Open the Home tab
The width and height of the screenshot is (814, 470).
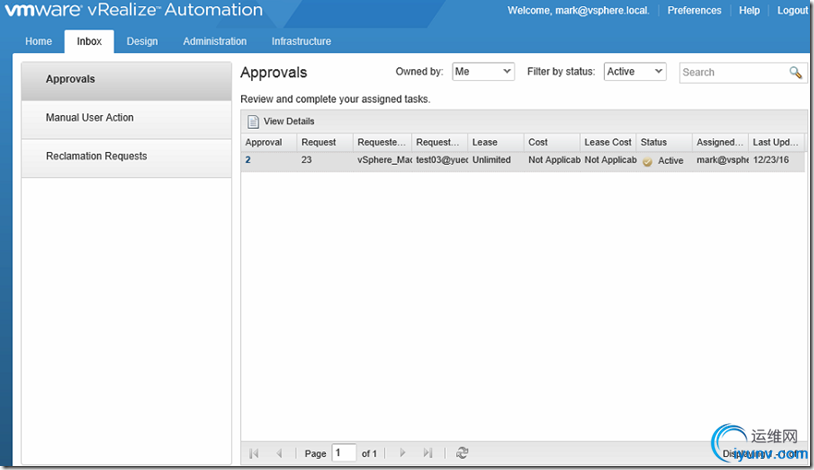point(38,42)
